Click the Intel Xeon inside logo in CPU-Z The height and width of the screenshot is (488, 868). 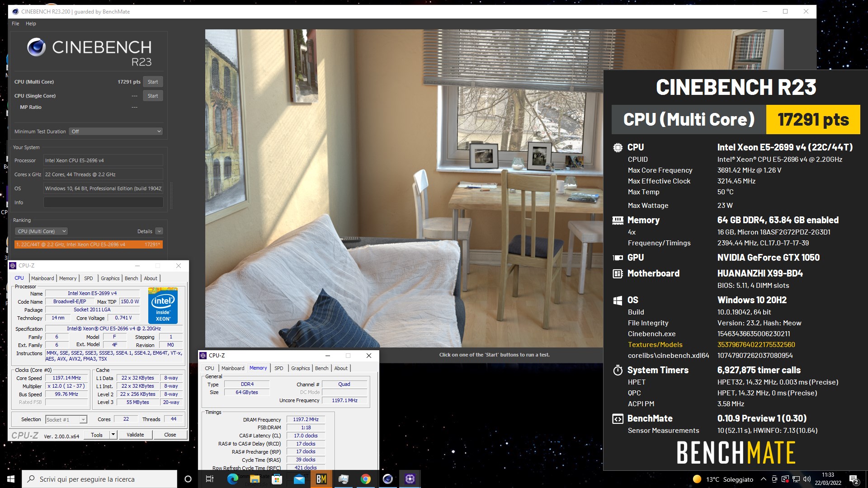pos(163,306)
